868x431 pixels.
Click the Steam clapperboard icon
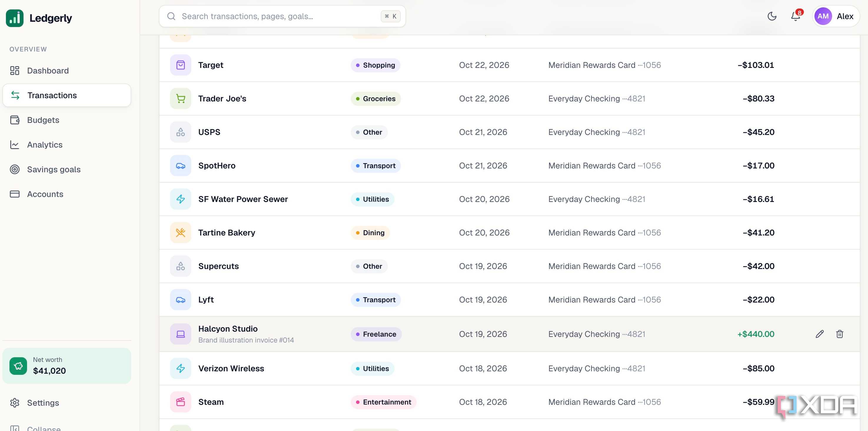click(x=181, y=402)
